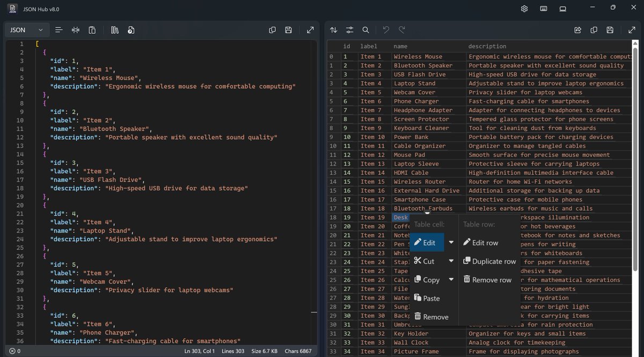
Task: Click the JSON Hub app logo
Action: pos(12,9)
